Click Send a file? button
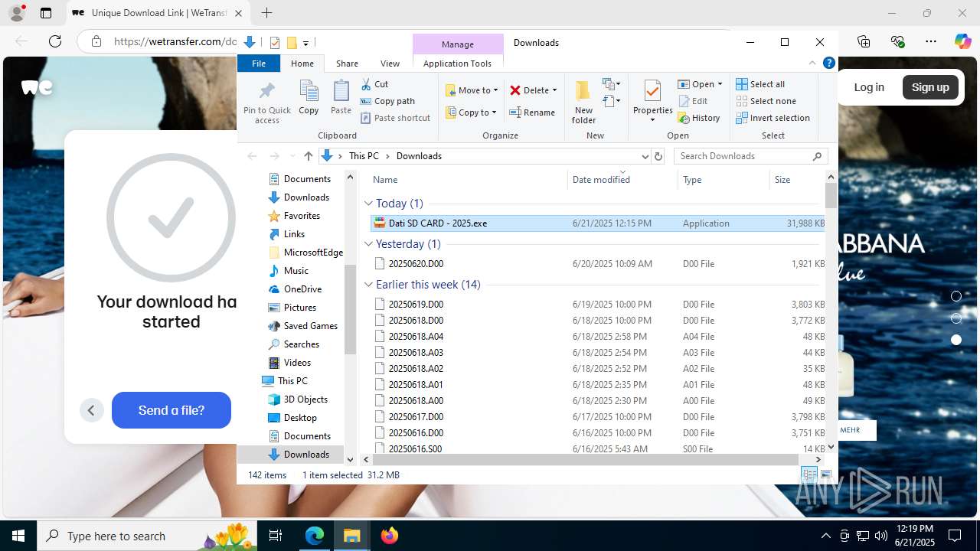This screenshot has height=551, width=980. [x=171, y=410]
